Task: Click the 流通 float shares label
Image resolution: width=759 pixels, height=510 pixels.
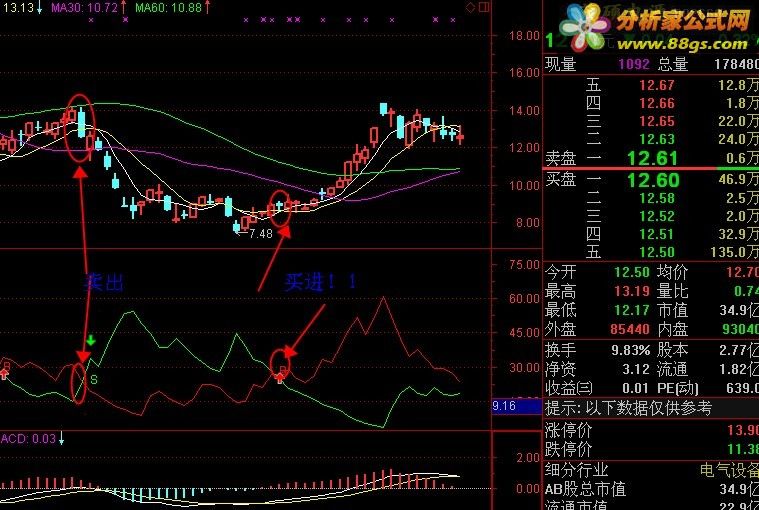Action: (x=673, y=369)
